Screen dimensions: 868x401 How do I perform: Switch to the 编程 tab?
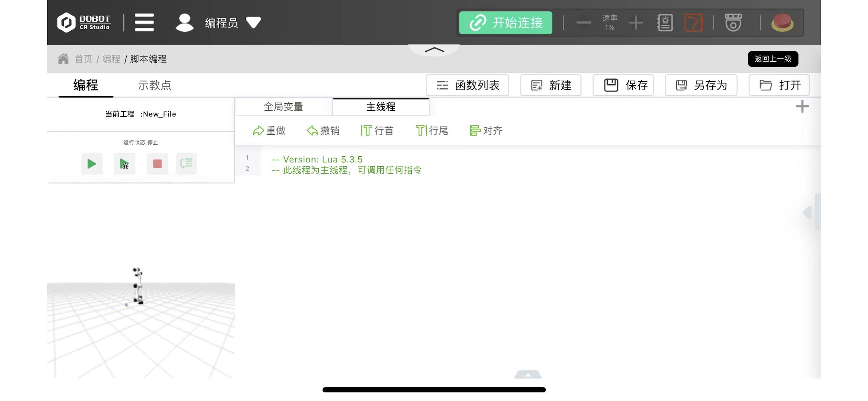pos(86,85)
